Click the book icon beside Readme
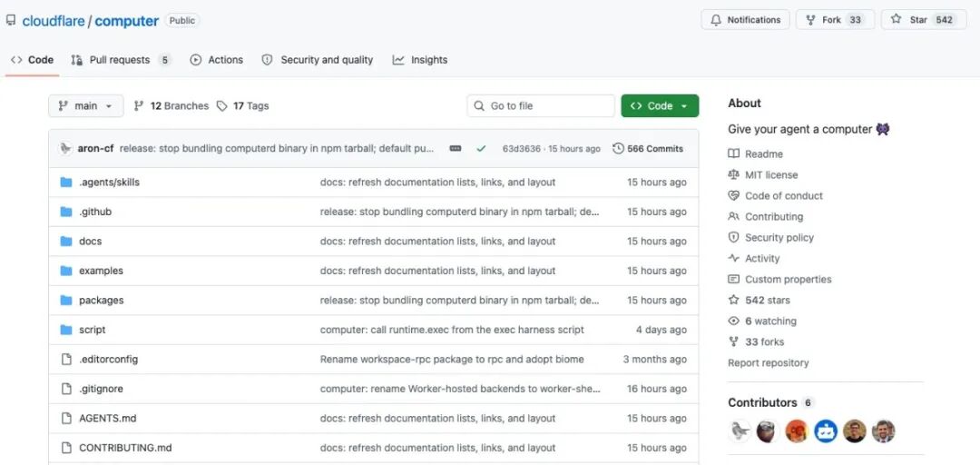The image size is (980, 465). [734, 154]
